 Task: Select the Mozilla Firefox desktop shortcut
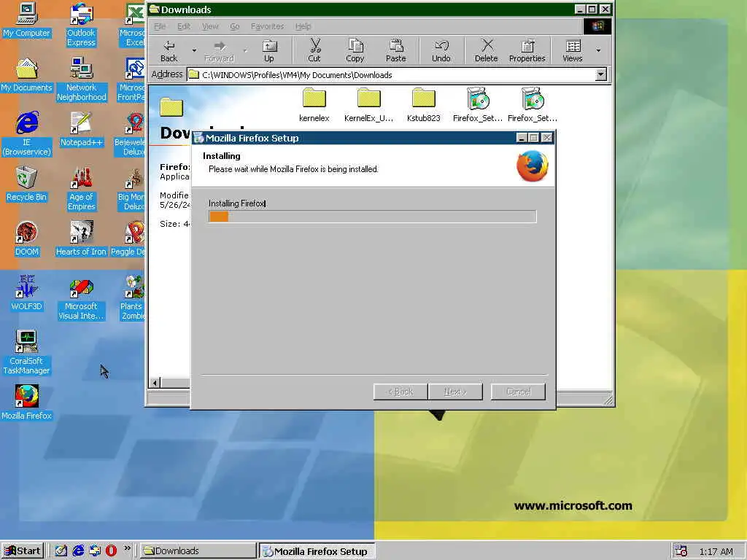[x=26, y=402]
